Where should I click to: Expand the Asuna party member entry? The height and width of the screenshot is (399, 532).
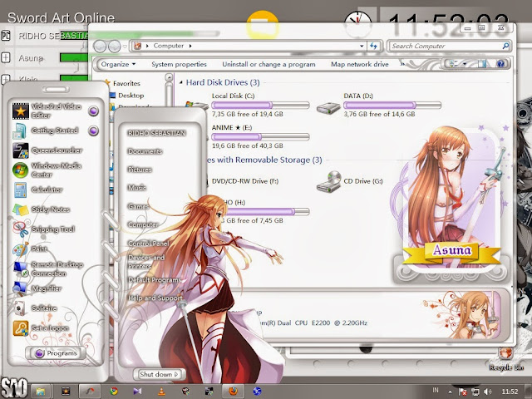[6, 57]
